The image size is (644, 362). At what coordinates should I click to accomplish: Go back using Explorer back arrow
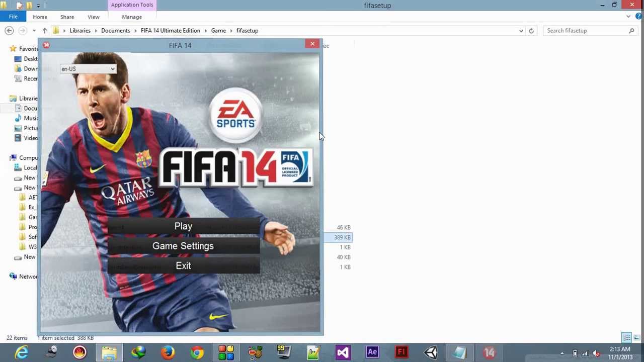pyautogui.click(x=9, y=31)
